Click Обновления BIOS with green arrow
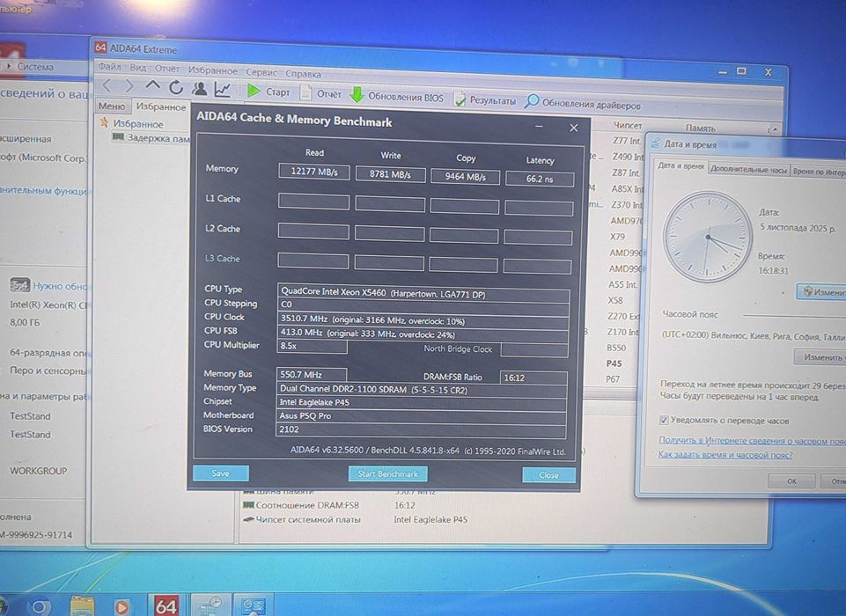Viewport: 846px width, 616px height. [x=396, y=97]
